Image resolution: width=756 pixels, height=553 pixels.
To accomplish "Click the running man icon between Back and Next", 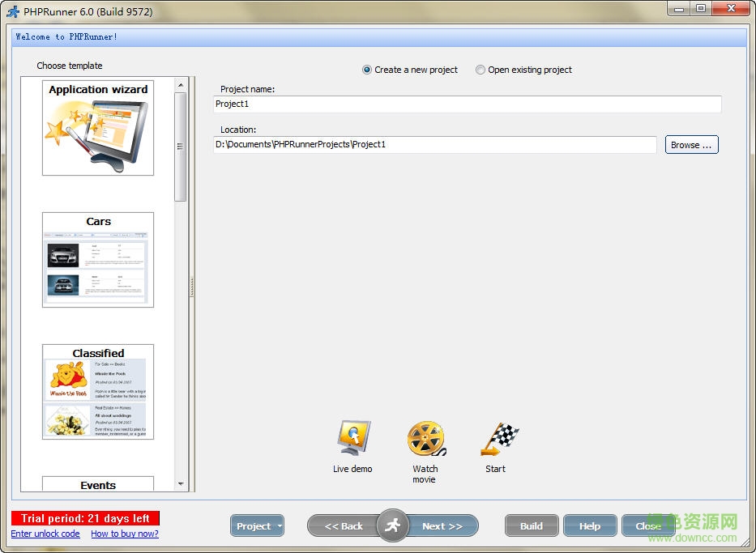I will (393, 525).
